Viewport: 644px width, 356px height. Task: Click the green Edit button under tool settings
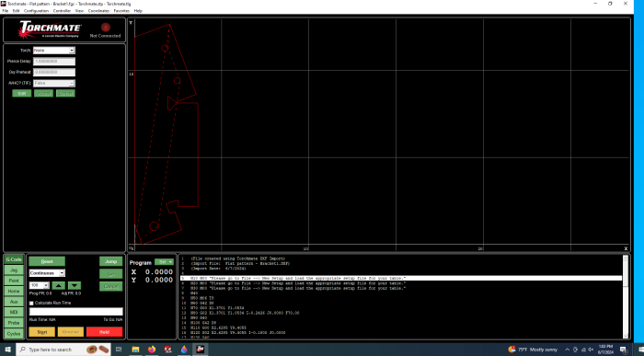22,93
